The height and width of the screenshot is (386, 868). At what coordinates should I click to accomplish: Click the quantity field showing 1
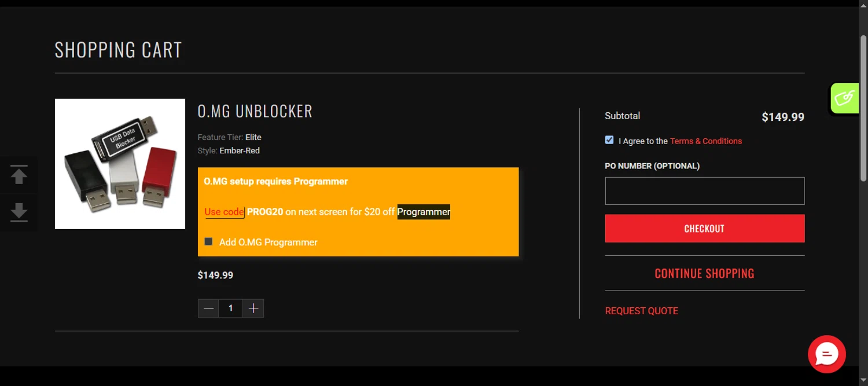pyautogui.click(x=230, y=308)
